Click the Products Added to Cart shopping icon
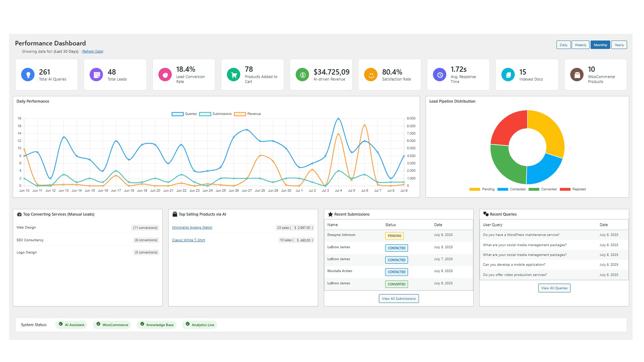 pyautogui.click(x=234, y=74)
